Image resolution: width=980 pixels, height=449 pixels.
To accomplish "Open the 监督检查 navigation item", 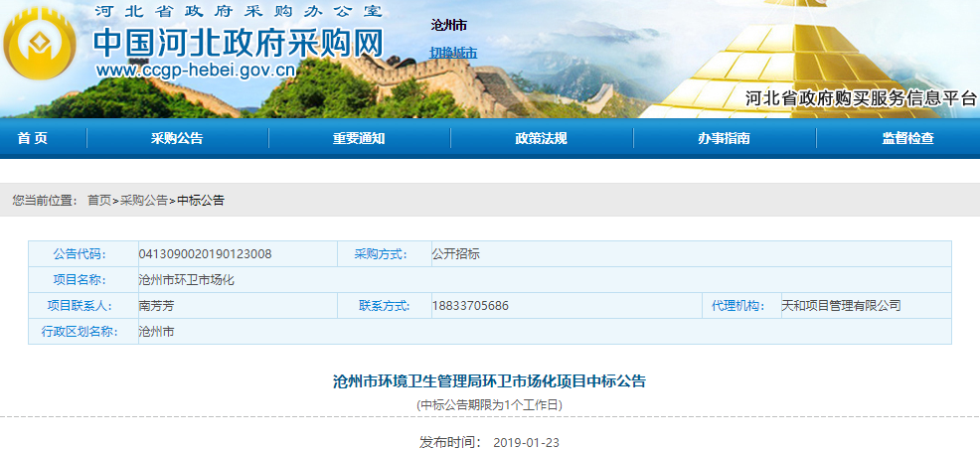I will [907, 139].
